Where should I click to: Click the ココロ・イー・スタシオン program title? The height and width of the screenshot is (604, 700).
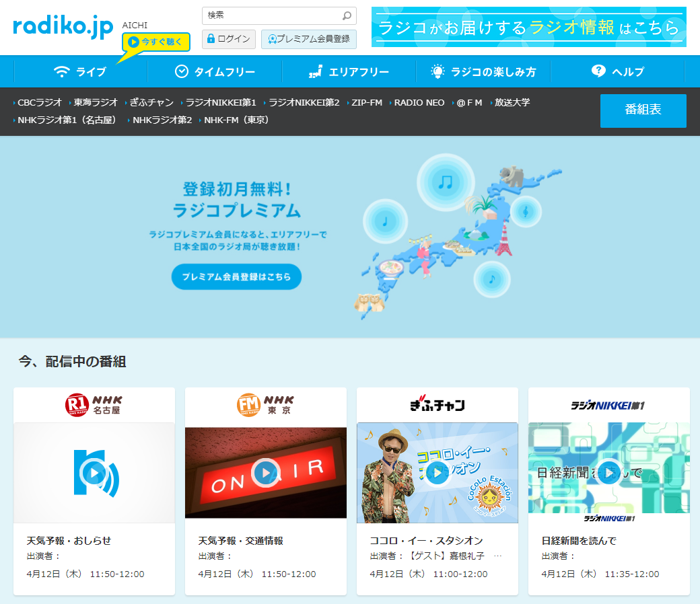point(426,541)
